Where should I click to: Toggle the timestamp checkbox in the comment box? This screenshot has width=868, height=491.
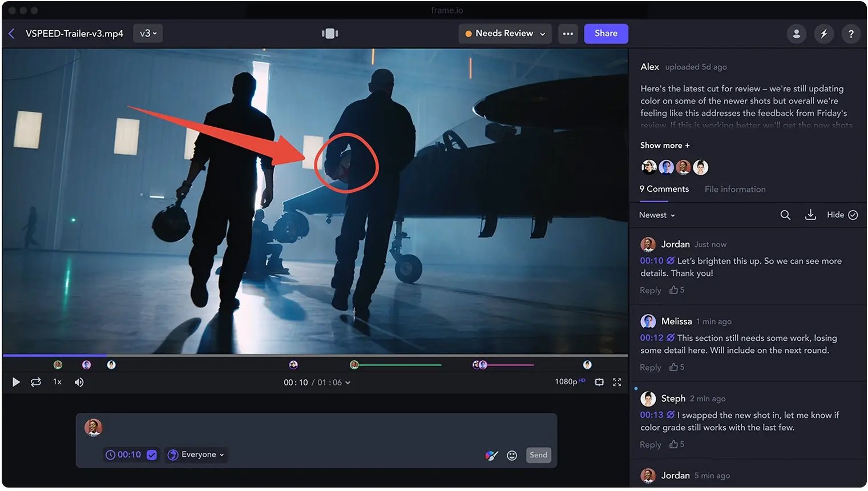point(152,454)
